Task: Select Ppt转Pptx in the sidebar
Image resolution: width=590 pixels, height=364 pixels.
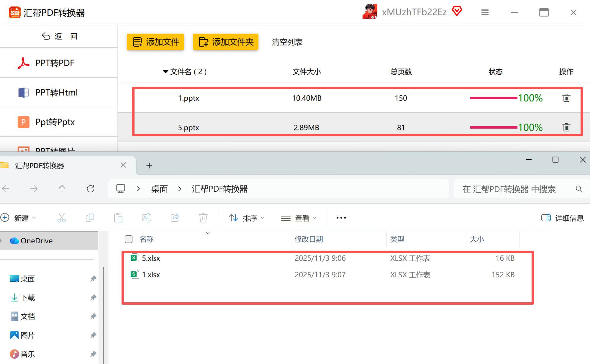Action: tap(55, 122)
